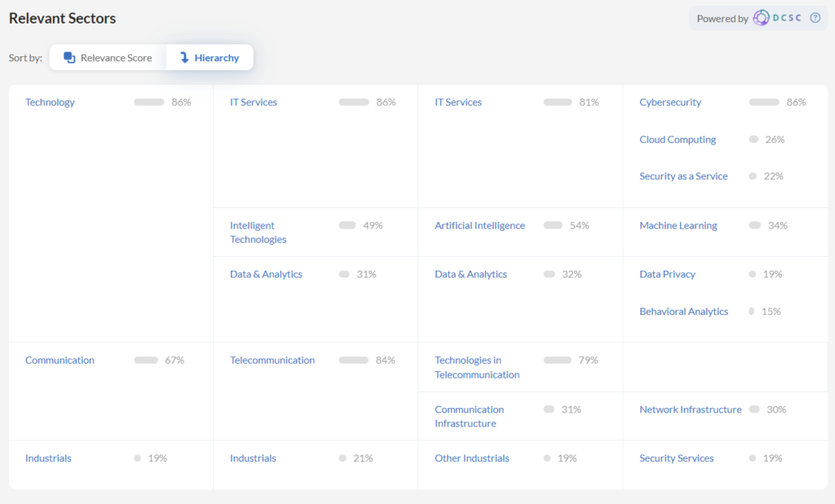Screen dimensions: 835x504
Task: Open the Data Privacy sector link
Action: 667,275
